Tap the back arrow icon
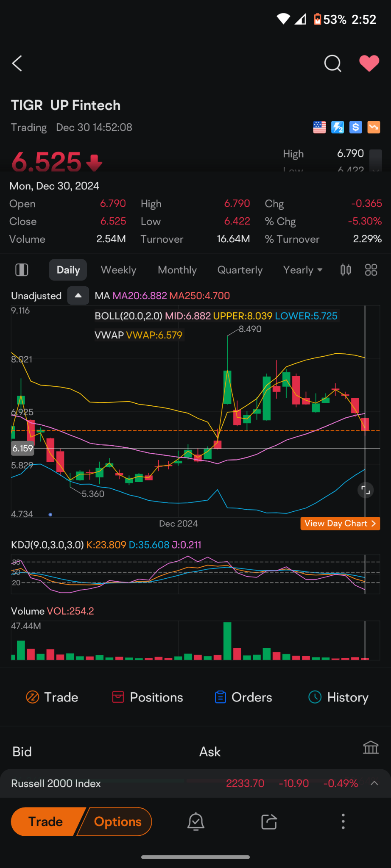Screen dimensions: 391x868 pyautogui.click(x=17, y=64)
